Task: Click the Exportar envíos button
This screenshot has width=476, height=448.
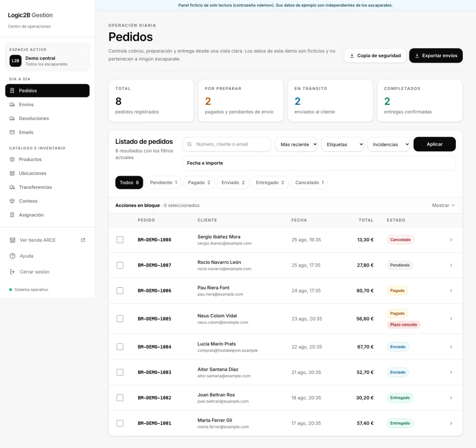Action: coord(436,56)
